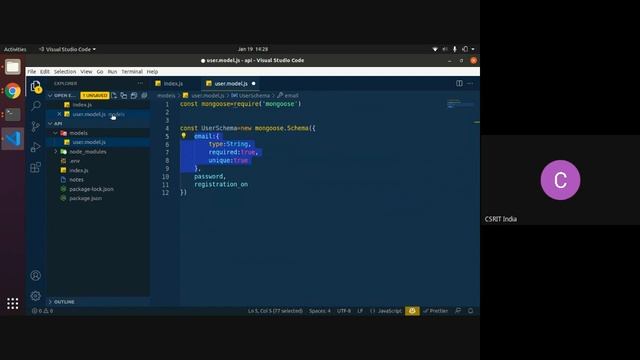
Task: Open the Selection menu
Action: pos(65,72)
